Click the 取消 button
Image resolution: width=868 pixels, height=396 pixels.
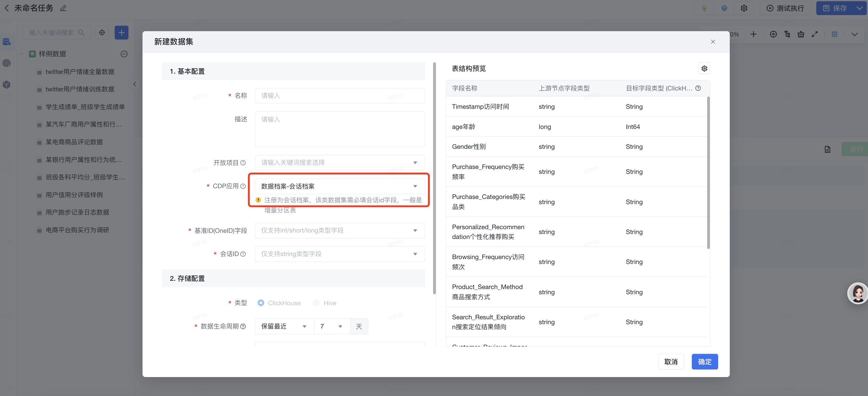click(670, 362)
